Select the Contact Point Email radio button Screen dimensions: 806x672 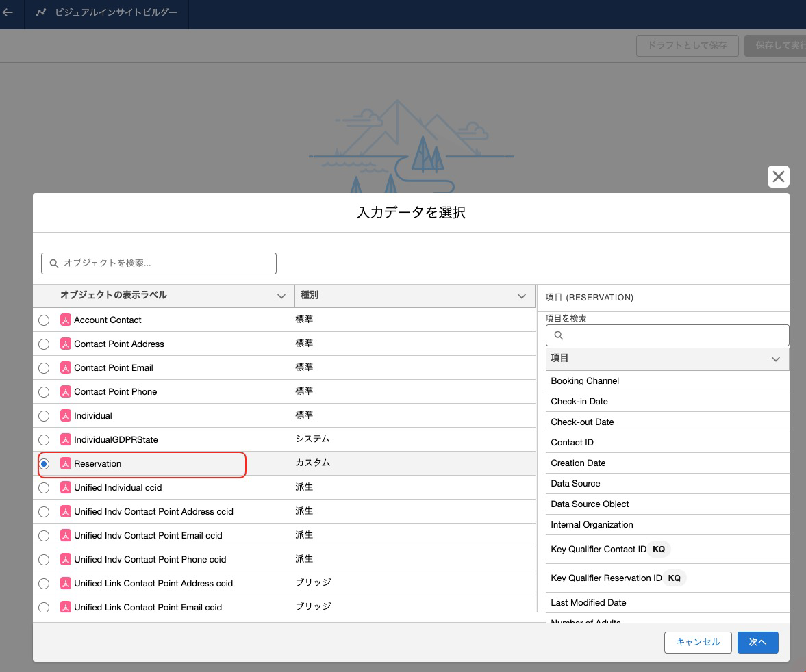[45, 368]
